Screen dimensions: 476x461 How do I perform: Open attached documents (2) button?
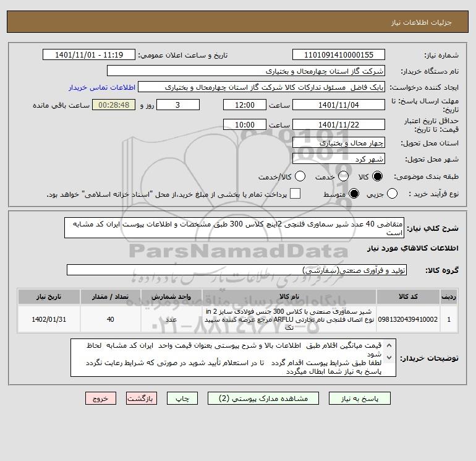pyautogui.click(x=263, y=399)
